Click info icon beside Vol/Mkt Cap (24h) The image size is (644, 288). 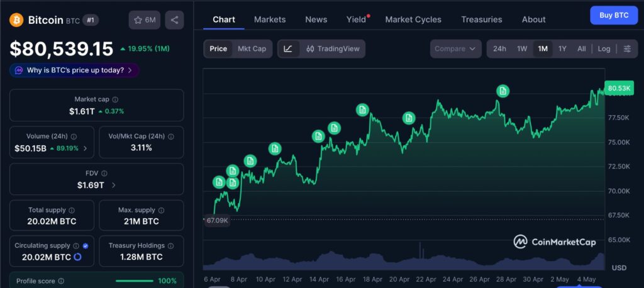click(171, 136)
